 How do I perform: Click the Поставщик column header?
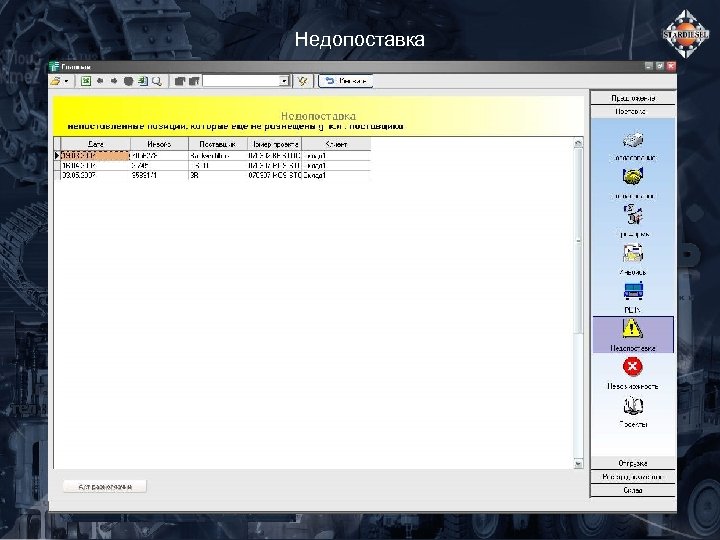218,144
